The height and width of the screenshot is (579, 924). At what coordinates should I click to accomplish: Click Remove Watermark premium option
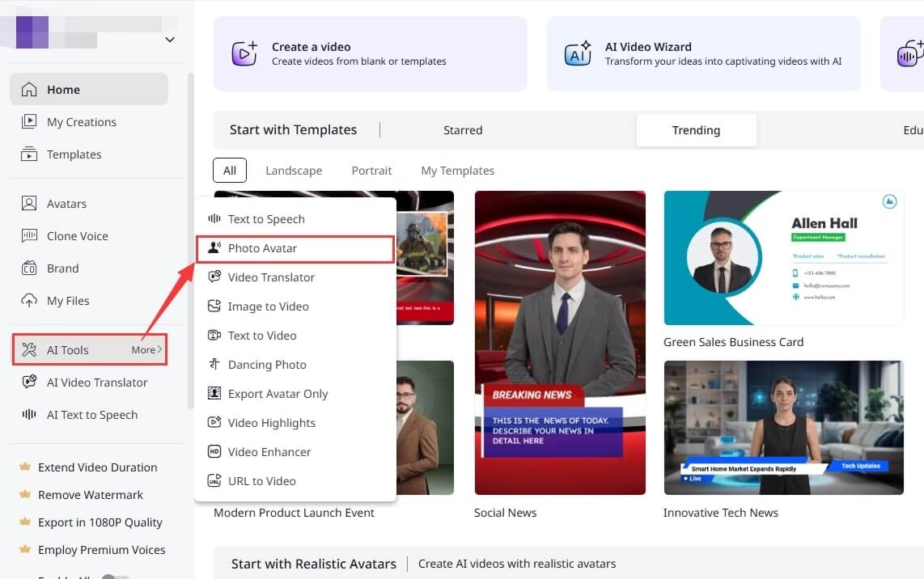click(91, 494)
